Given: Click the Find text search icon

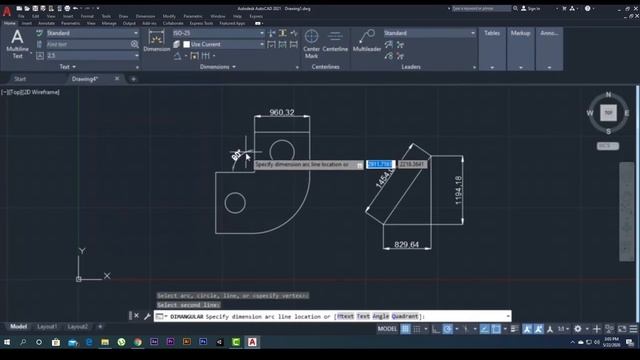Looking at the screenshot, I should (135, 44).
